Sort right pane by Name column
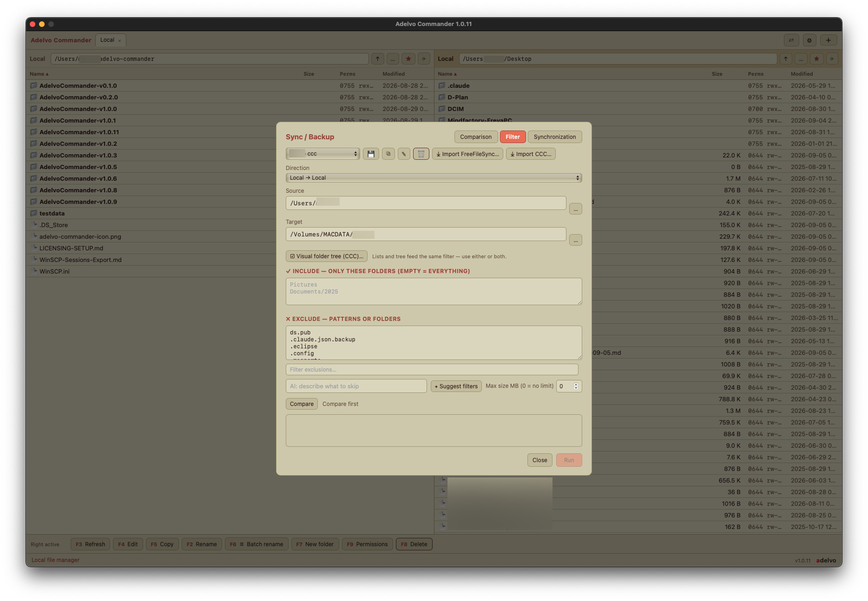 click(x=447, y=74)
